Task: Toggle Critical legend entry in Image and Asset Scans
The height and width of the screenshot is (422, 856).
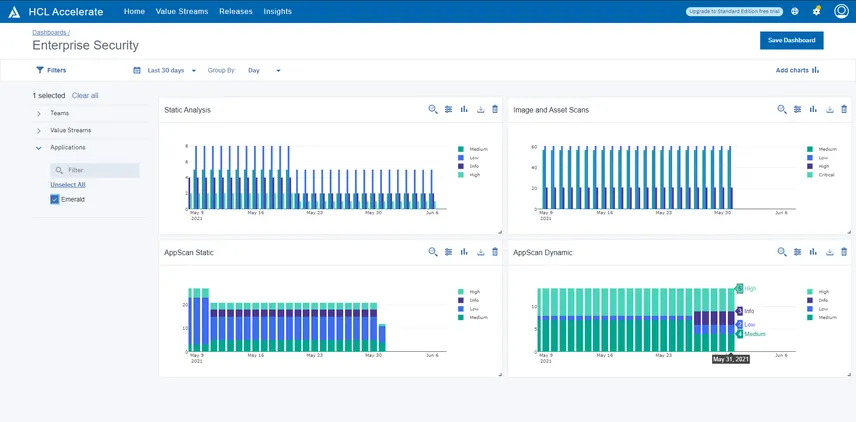Action: point(822,175)
